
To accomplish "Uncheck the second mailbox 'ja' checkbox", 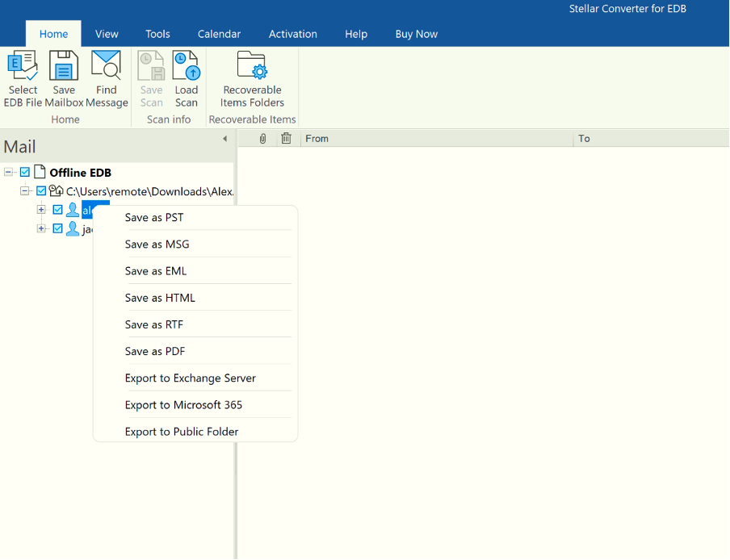I will (x=57, y=228).
